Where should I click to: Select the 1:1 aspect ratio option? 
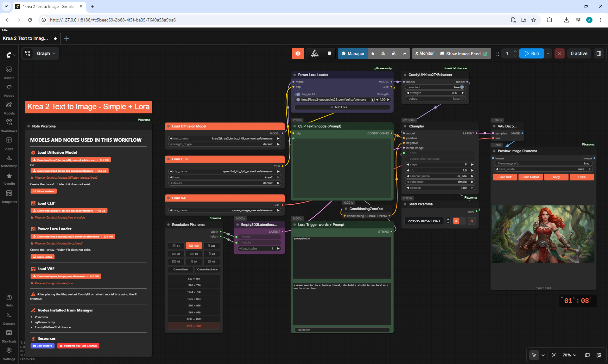pyautogui.click(x=176, y=246)
